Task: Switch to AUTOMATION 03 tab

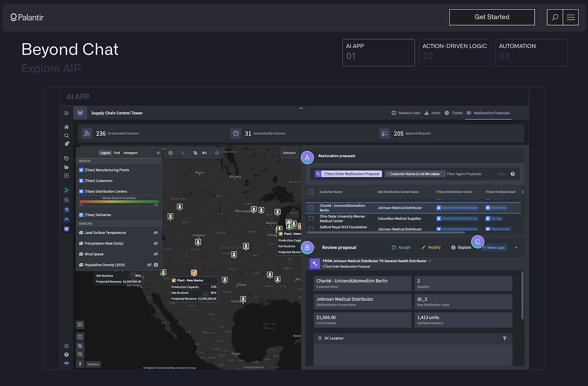Action: 531,52
